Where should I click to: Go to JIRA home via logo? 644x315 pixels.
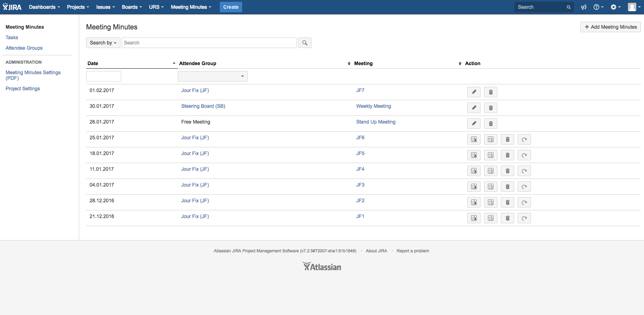tap(12, 7)
